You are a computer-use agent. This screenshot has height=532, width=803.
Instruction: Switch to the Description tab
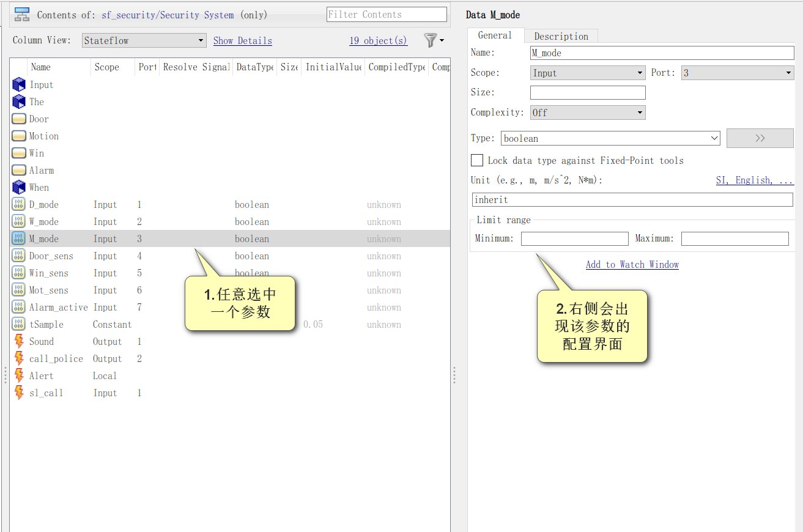pyautogui.click(x=560, y=36)
